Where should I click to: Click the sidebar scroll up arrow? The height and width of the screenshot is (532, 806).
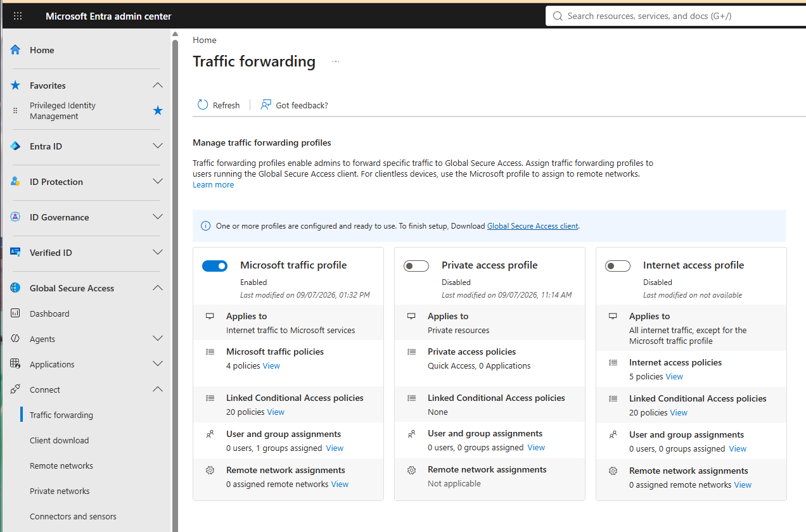(x=175, y=34)
